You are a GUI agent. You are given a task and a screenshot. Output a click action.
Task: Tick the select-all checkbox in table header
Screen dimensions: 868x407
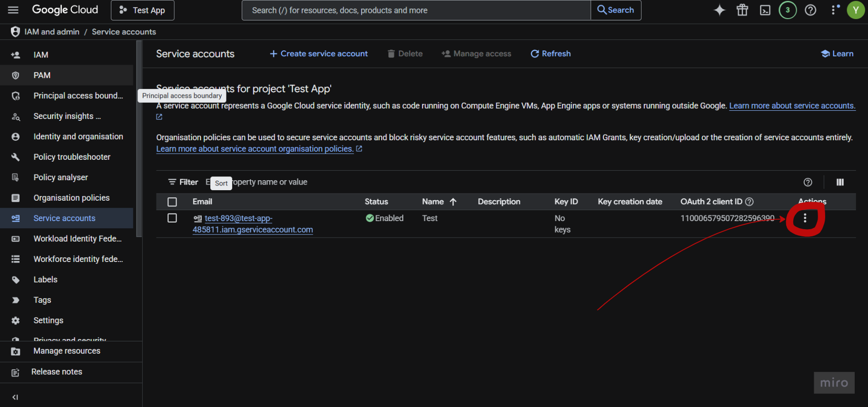(172, 202)
